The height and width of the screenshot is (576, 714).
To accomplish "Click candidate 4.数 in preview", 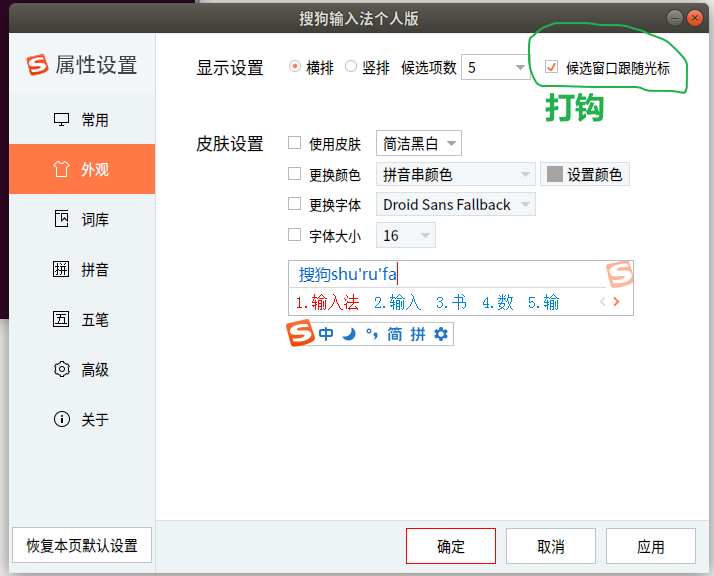I will [x=497, y=302].
